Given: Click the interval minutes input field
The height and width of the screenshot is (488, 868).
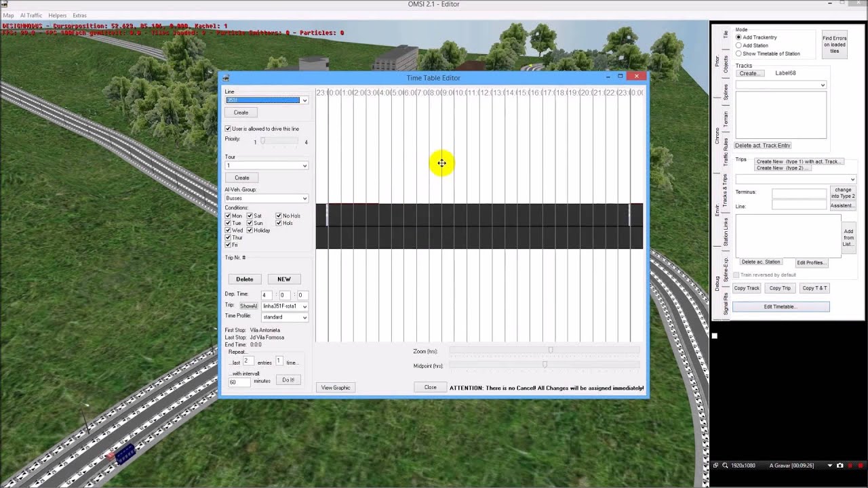Looking at the screenshot, I should [x=240, y=382].
